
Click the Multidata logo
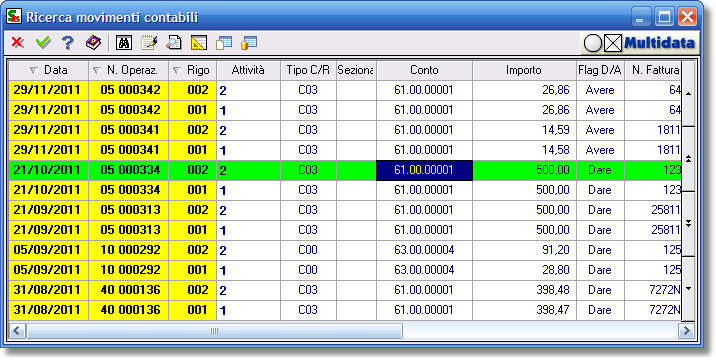[x=659, y=43]
